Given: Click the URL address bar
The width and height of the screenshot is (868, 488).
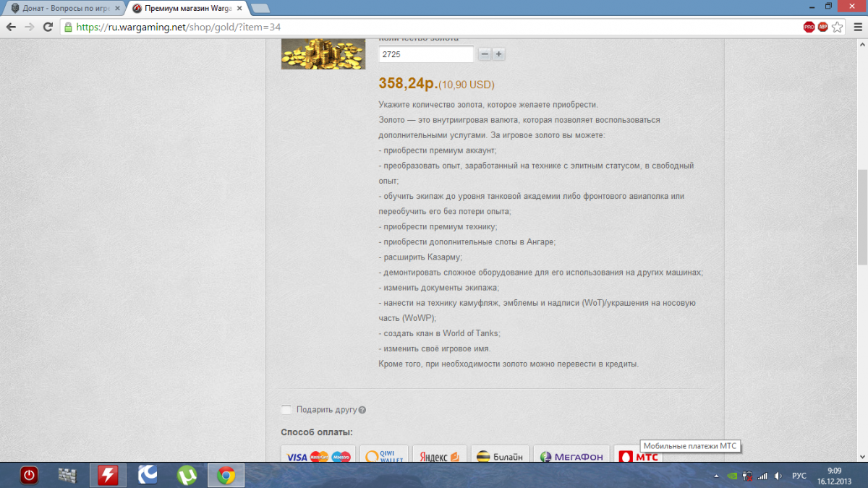Looking at the screenshot, I should click(x=434, y=27).
